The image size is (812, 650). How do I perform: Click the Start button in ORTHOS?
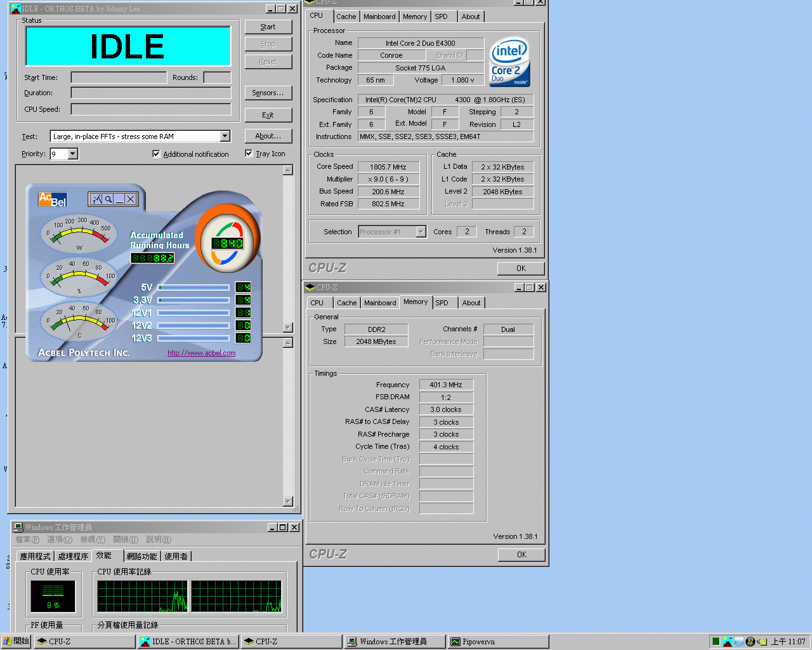click(x=268, y=27)
